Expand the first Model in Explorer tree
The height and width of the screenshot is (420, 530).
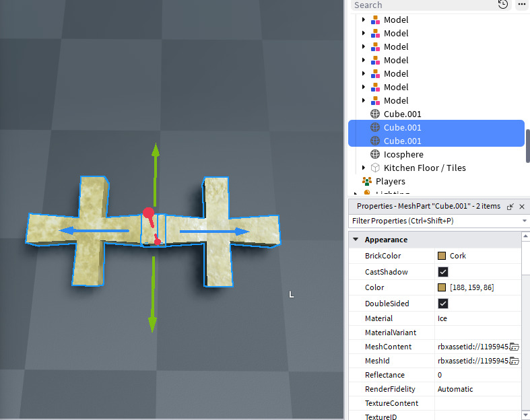[x=364, y=20]
